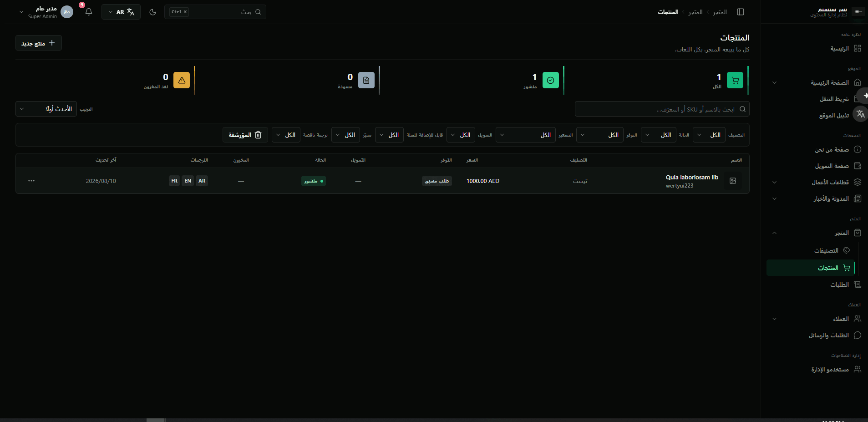
Task: Open product Quia laboriosam lib
Action: click(x=692, y=177)
